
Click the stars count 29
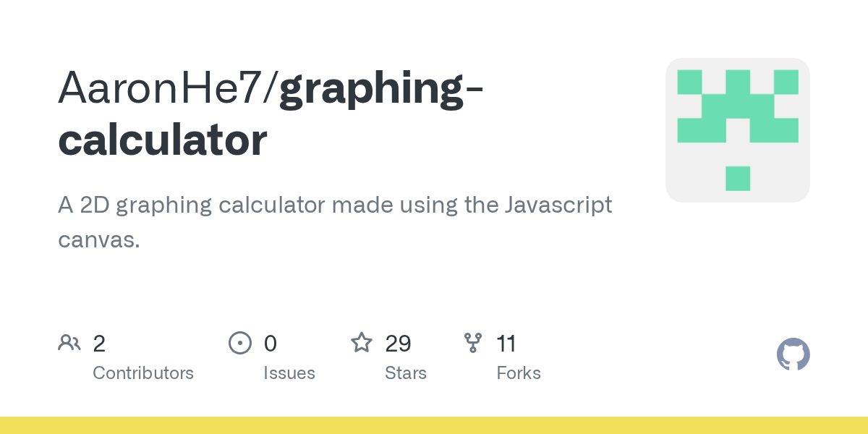click(x=398, y=343)
